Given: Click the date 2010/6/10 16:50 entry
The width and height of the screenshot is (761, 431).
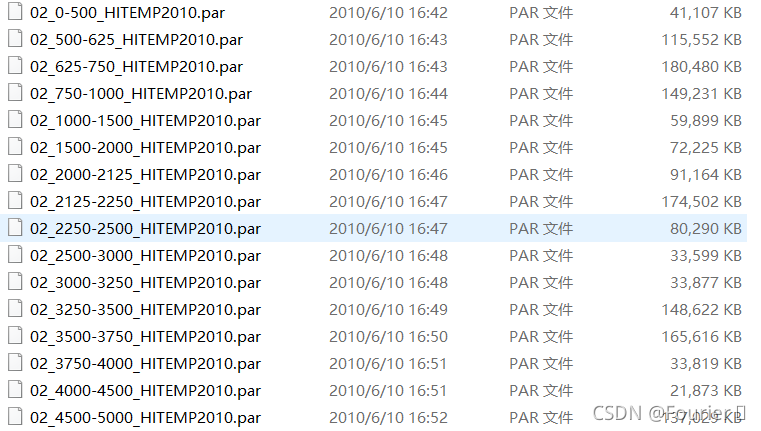Looking at the screenshot, I should point(388,336).
